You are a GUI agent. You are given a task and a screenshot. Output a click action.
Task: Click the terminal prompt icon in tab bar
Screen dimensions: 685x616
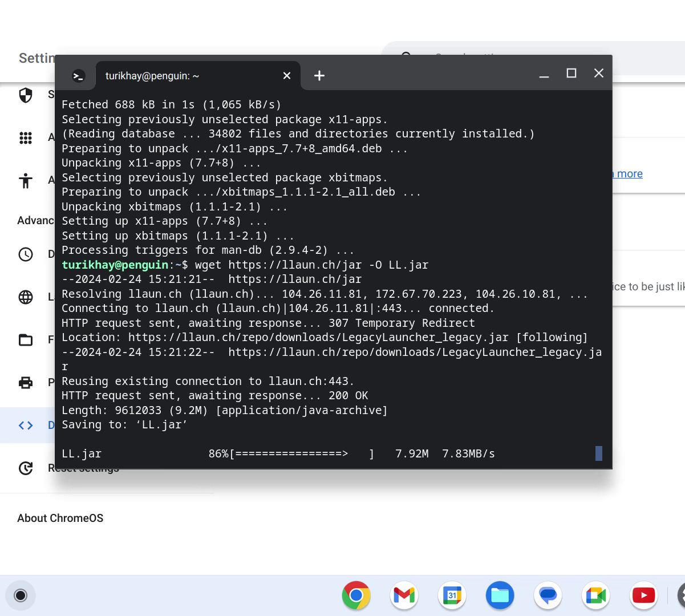78,76
